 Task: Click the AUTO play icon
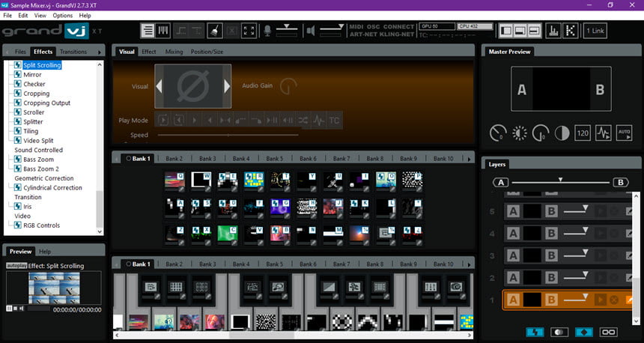(x=625, y=133)
